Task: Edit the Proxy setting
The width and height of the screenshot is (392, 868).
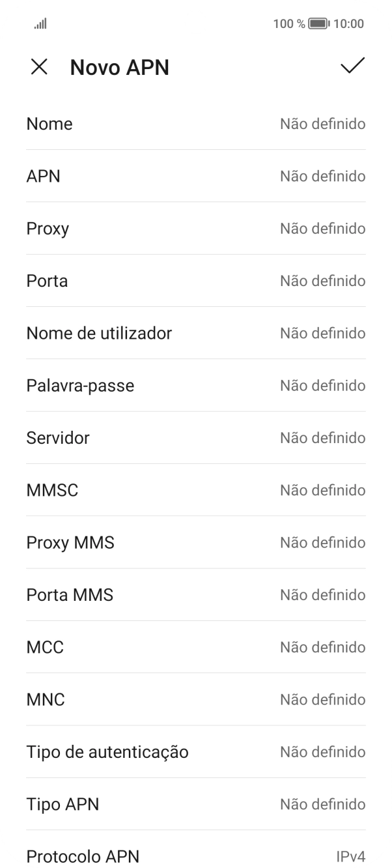Action: tap(196, 228)
